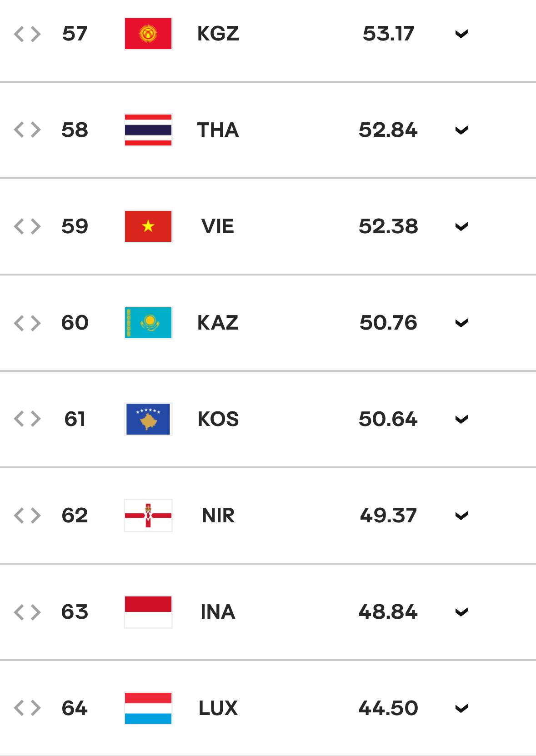
Task: Open the INA team name link
Action: pyautogui.click(x=218, y=612)
